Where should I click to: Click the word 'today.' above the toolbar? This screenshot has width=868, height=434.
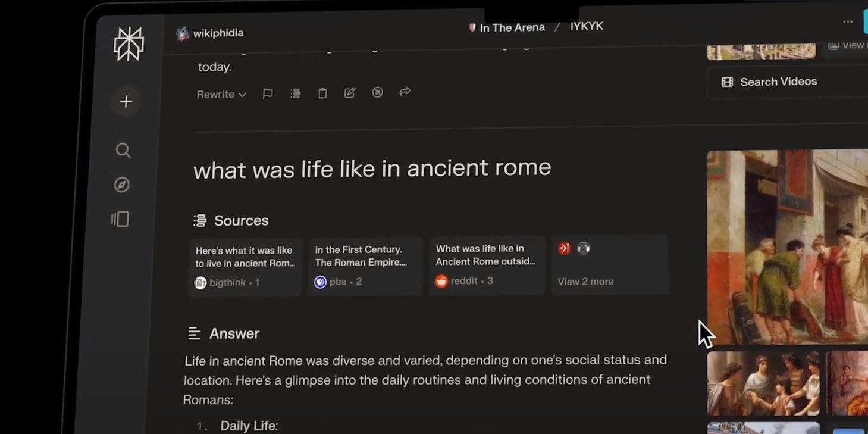[x=215, y=67]
